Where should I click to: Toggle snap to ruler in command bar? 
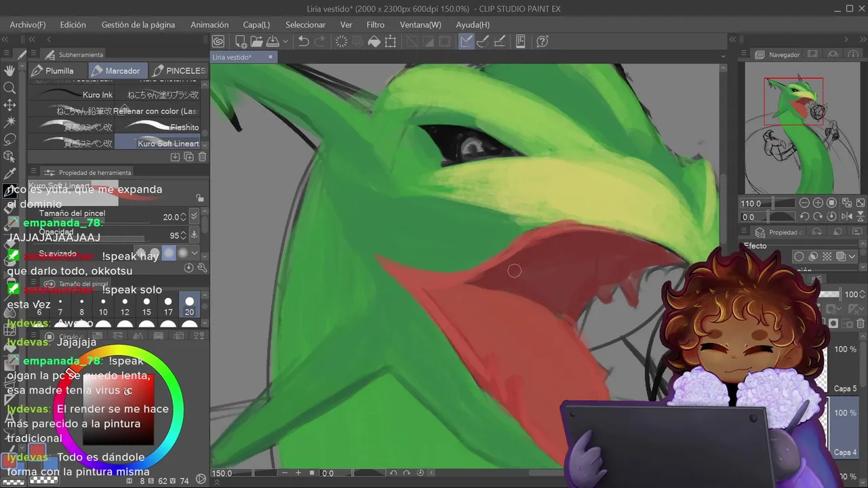pos(466,41)
